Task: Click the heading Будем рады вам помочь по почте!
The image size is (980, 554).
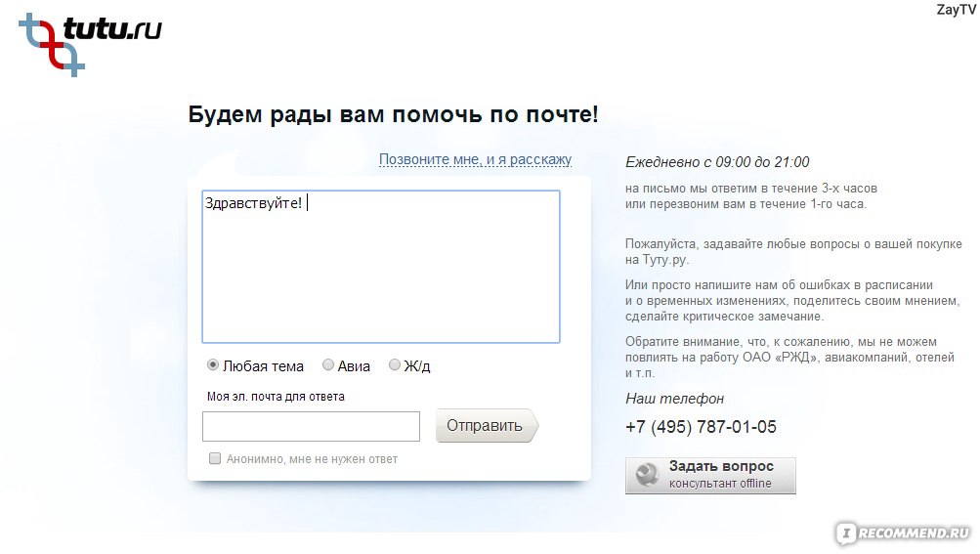Action: (x=393, y=114)
